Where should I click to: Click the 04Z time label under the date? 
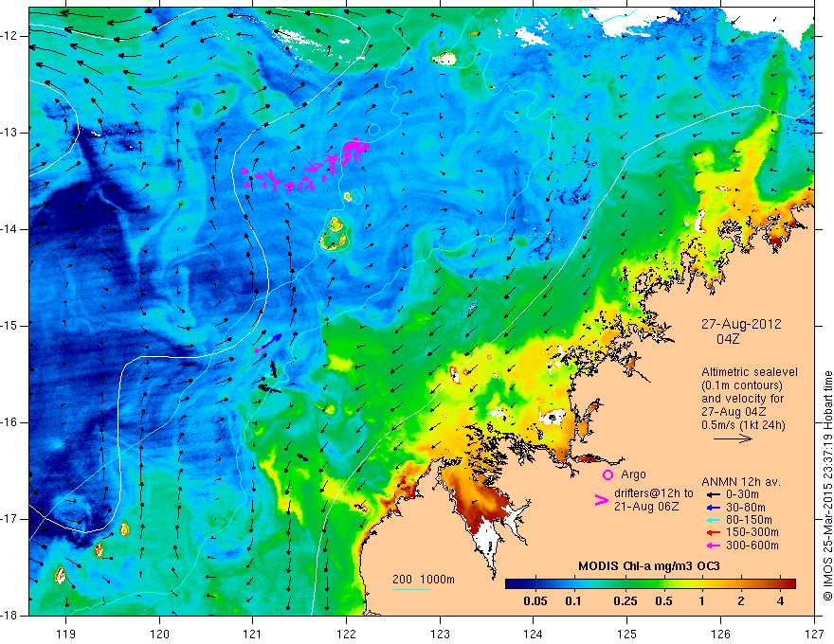point(728,338)
